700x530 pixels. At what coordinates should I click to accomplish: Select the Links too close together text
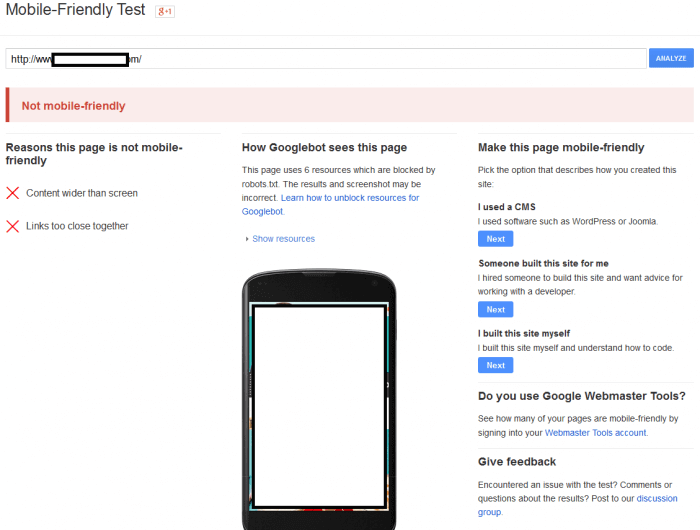77,226
